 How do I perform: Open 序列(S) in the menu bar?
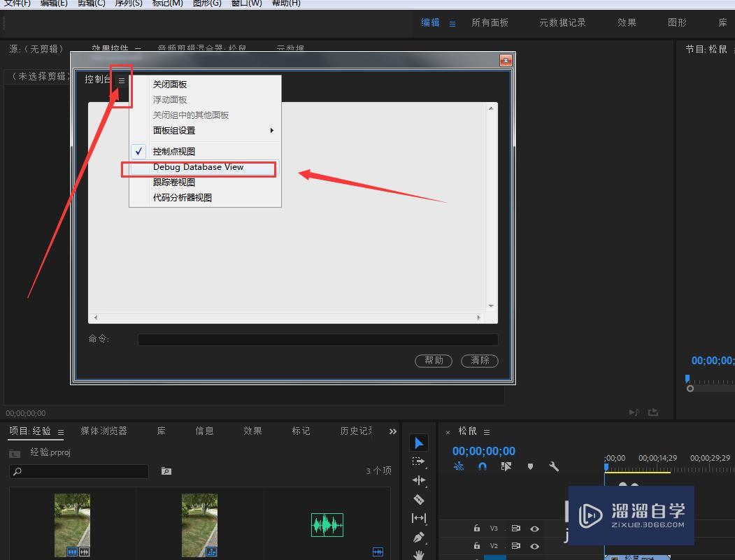tap(129, 3)
